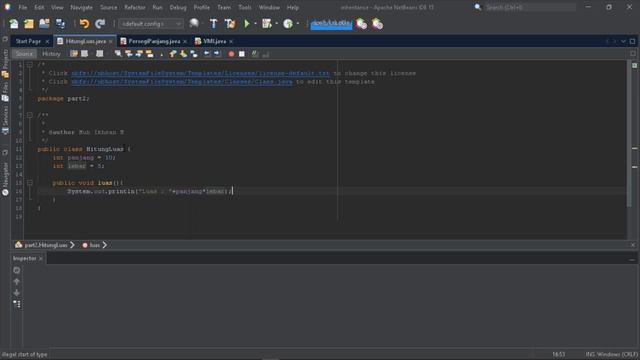The image size is (640, 360).
Task: Click the Profile Project icon
Action: click(x=288, y=24)
